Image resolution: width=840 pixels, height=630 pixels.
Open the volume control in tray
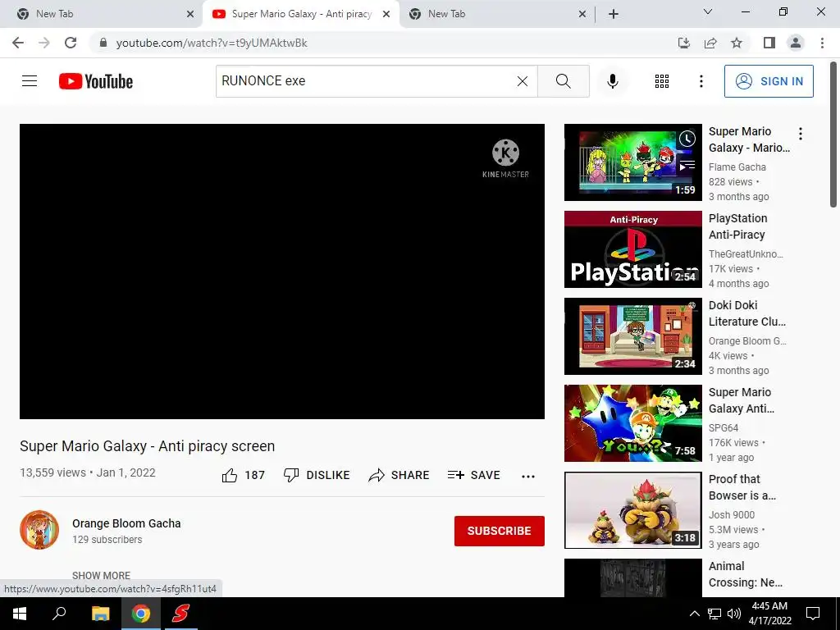coord(734,614)
